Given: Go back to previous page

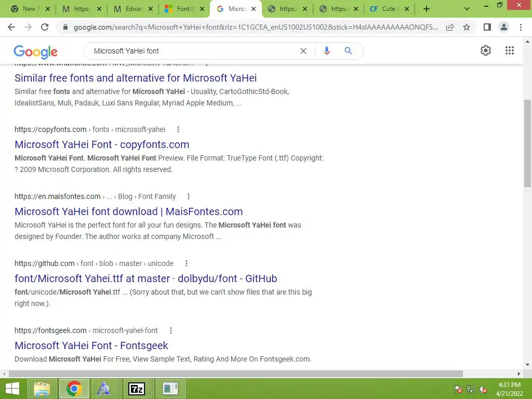Looking at the screenshot, I should pyautogui.click(x=11, y=27).
